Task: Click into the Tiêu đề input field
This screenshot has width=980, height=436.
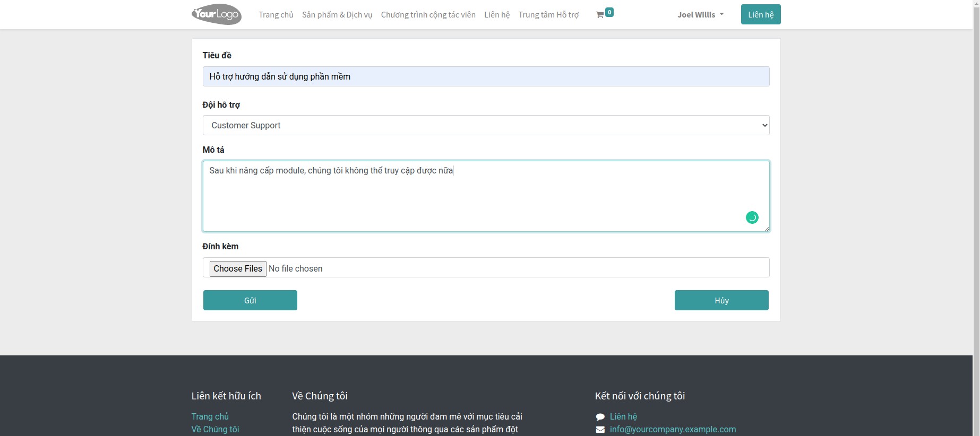Action: pyautogui.click(x=485, y=76)
